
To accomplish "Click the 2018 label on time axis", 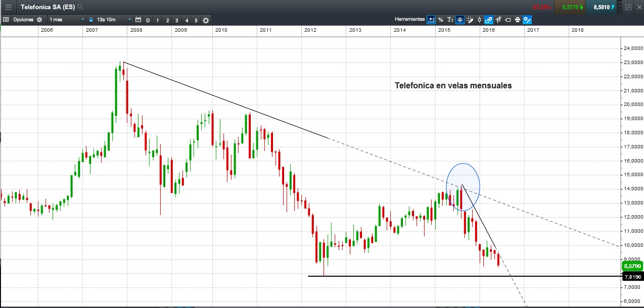I will 577,30.
